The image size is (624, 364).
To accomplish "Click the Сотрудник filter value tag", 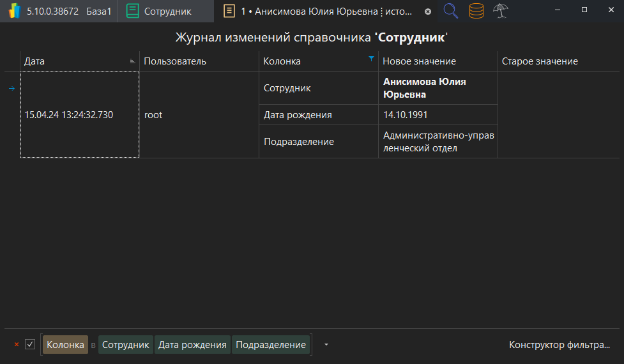I will point(125,345).
